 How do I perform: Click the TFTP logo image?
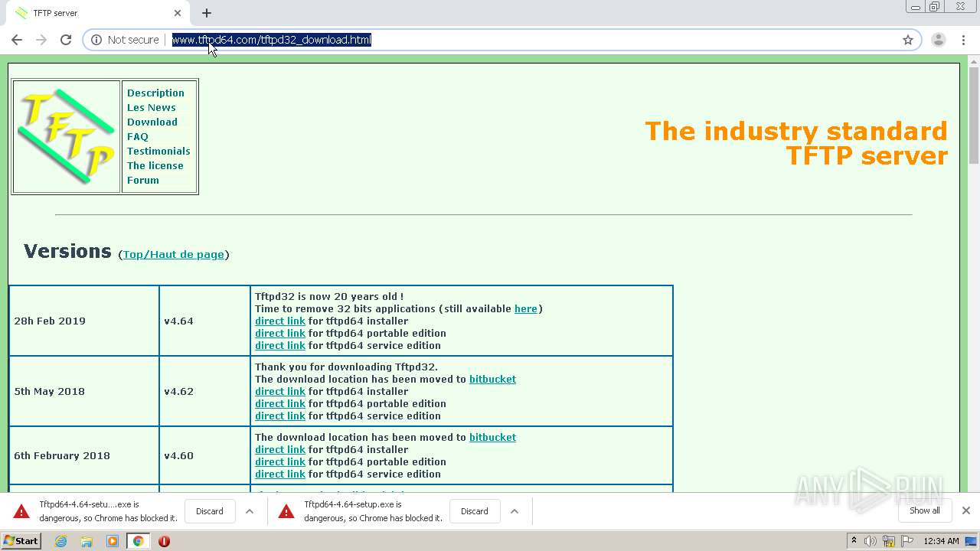[x=67, y=136]
